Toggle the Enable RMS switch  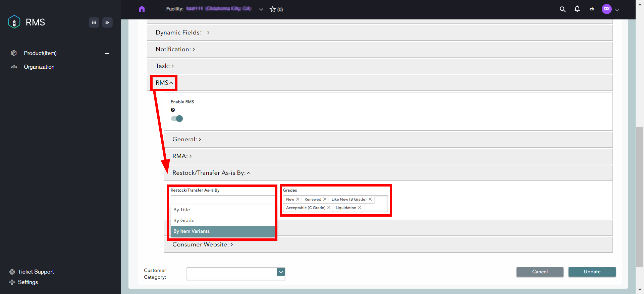(x=177, y=119)
